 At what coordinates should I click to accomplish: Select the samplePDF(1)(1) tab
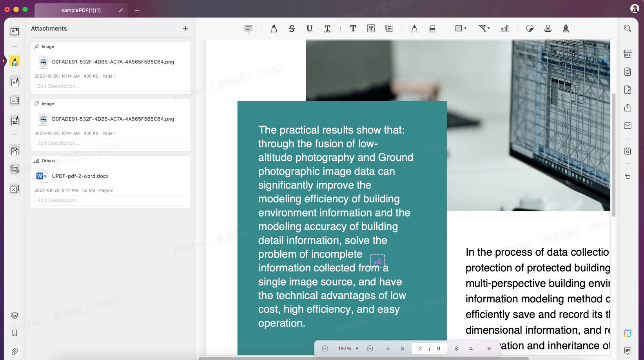pyautogui.click(x=81, y=10)
